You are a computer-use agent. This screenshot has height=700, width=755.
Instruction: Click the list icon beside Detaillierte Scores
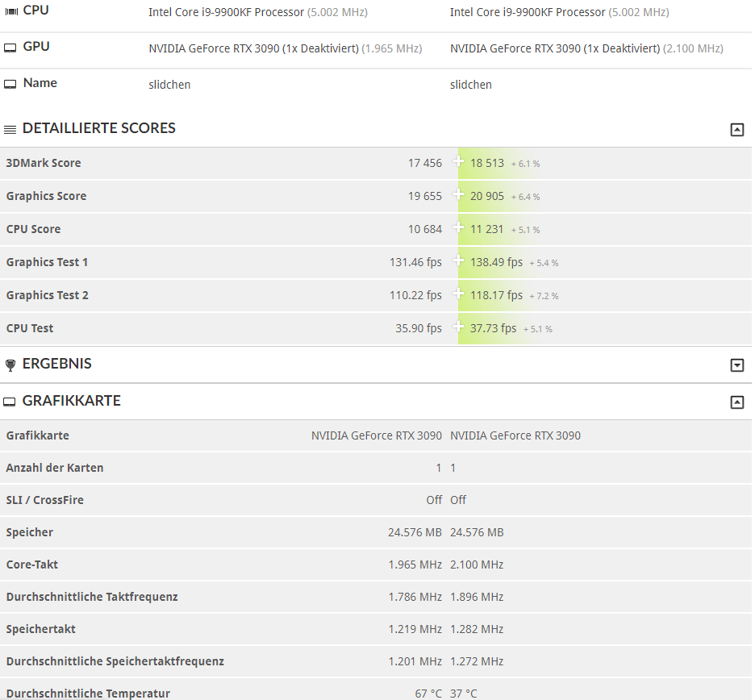click(x=10, y=130)
